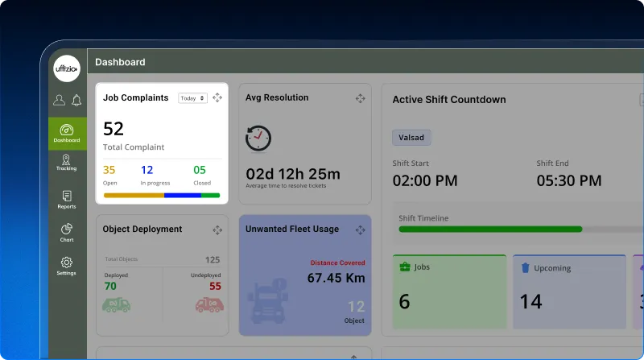Click the uffizio logo
Viewport: 644px width, 360px height.
[67, 68]
